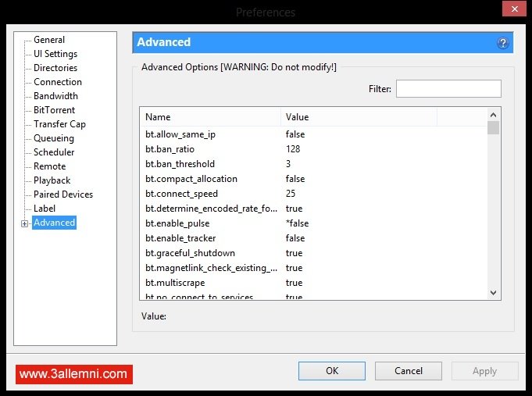
Task: Select the Scheduler category
Action: (x=54, y=152)
